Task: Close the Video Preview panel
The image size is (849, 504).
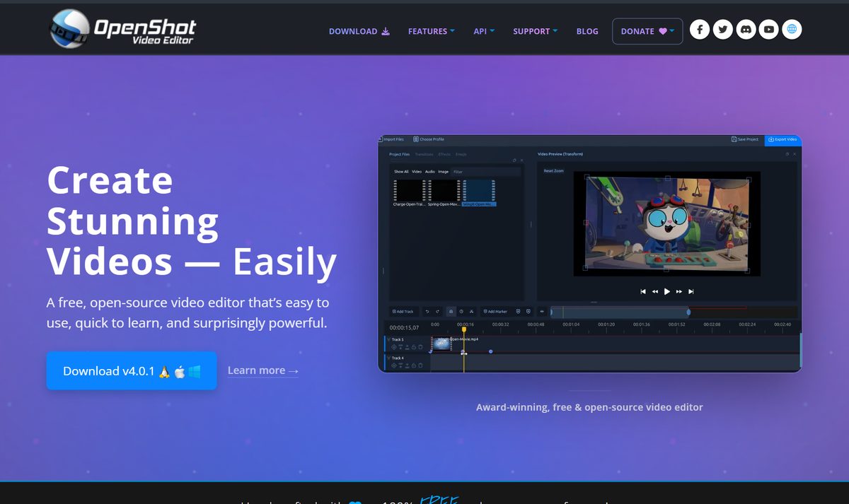Action: tap(795, 154)
